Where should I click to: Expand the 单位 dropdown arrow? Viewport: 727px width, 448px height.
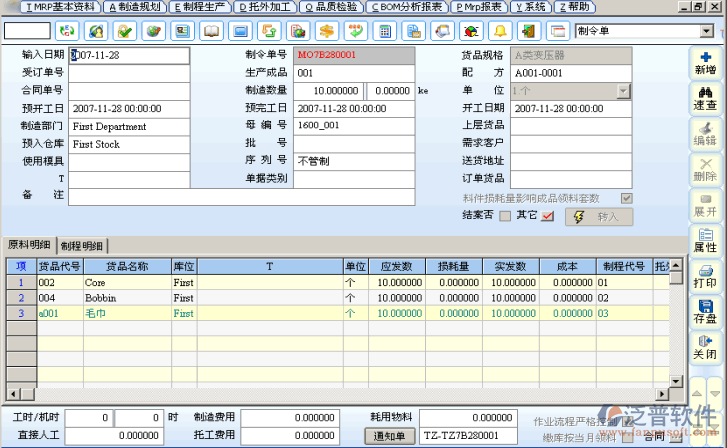(623, 91)
